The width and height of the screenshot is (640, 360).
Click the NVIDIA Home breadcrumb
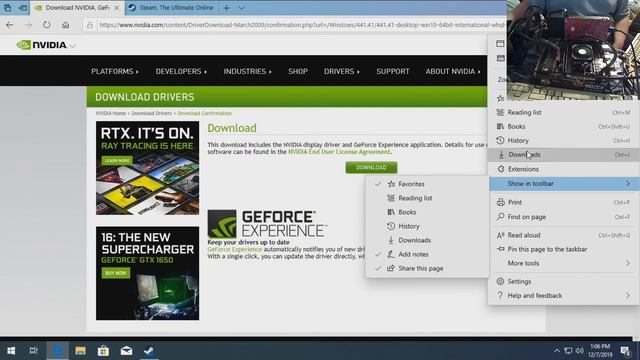click(111, 113)
